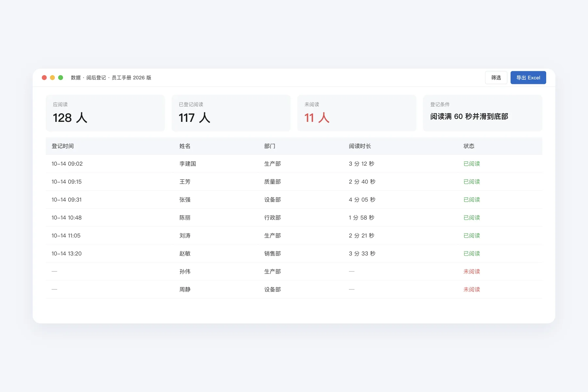This screenshot has width=588, height=392.
Task: Click 未阅读 status in 孙伟 row
Action: pos(472,271)
